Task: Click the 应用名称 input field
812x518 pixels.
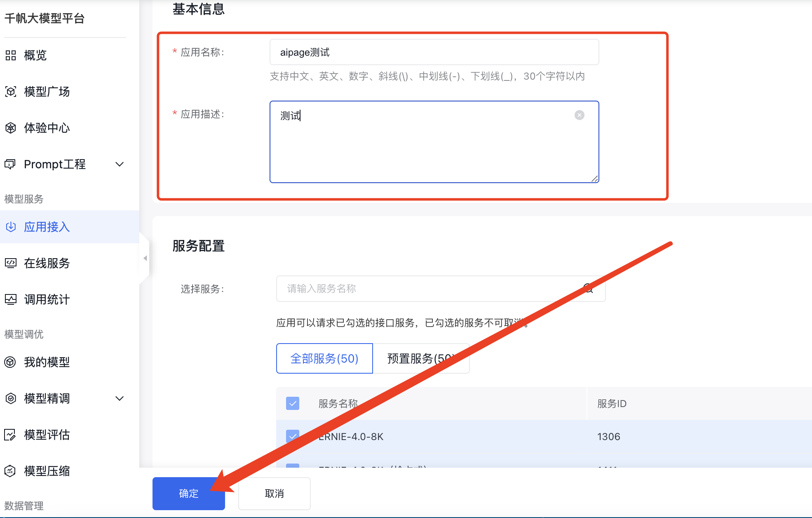Action: pos(434,52)
